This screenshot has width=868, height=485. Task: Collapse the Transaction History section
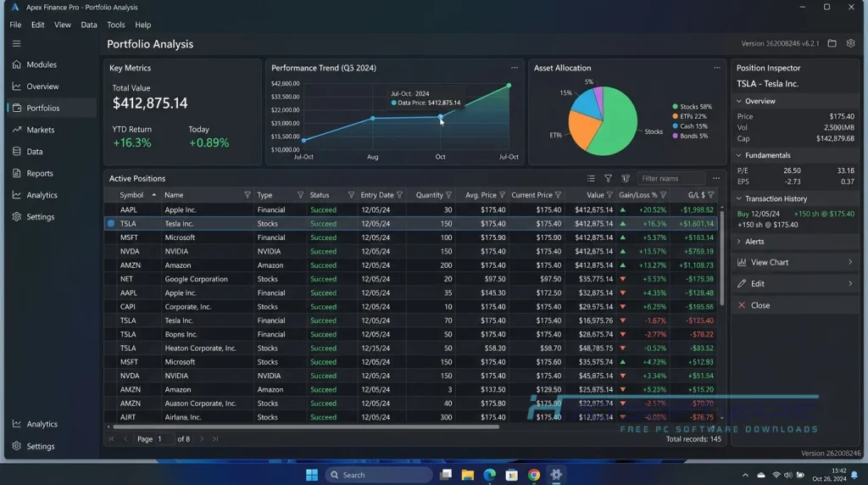point(739,198)
